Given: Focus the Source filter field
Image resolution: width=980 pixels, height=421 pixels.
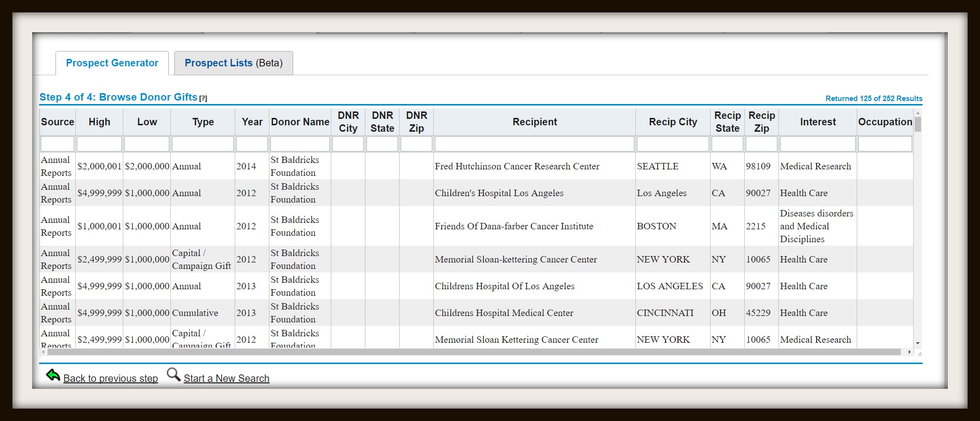Looking at the screenshot, I should tap(57, 144).
